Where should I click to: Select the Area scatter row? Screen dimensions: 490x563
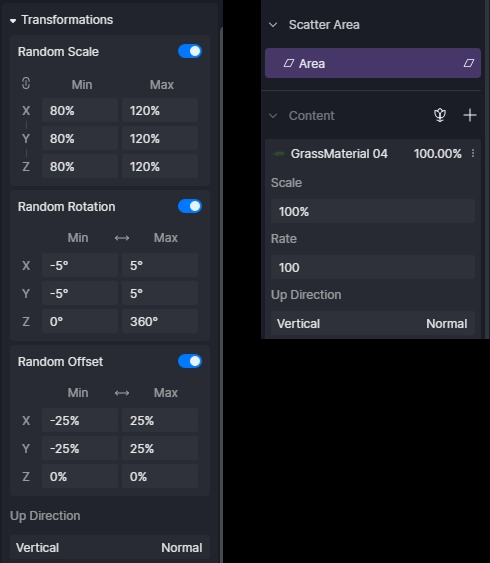[x=373, y=63]
